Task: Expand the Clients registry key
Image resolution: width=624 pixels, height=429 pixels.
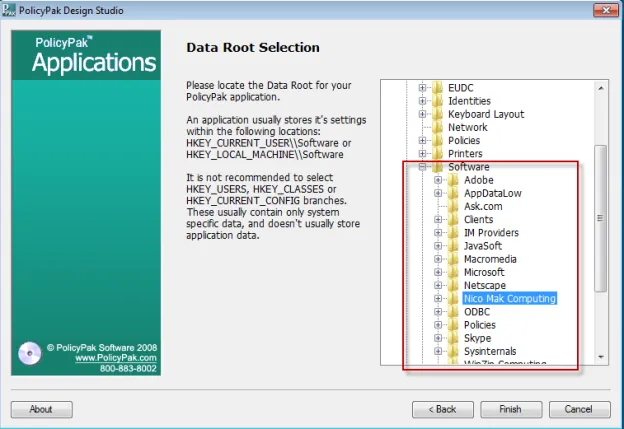Action: (438, 219)
